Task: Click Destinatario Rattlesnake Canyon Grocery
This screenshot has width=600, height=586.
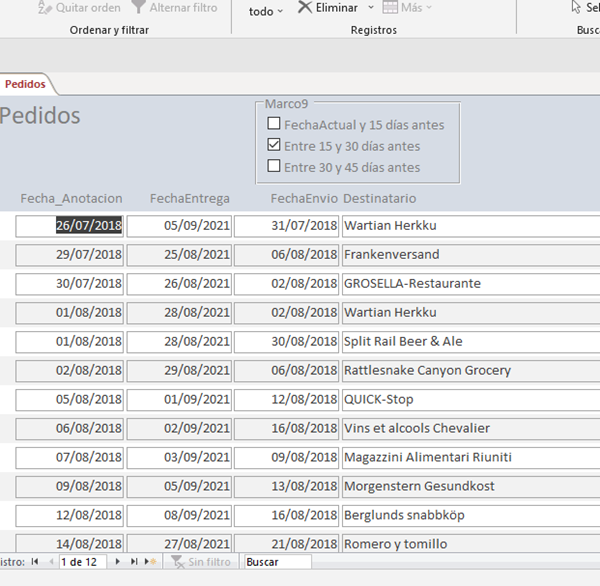Action: [x=471, y=371]
